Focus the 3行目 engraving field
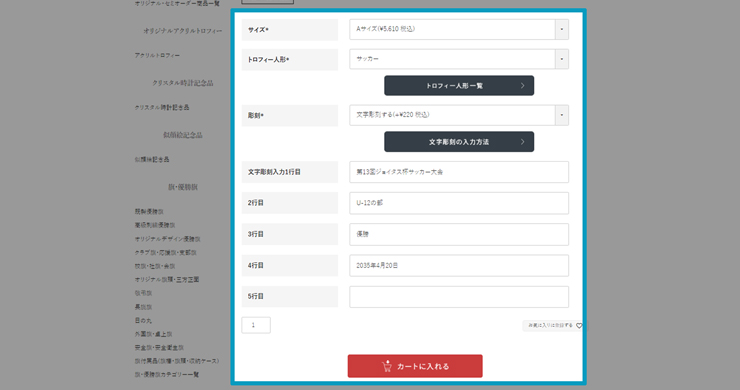Image resolution: width=740 pixels, height=390 pixels. (459, 234)
